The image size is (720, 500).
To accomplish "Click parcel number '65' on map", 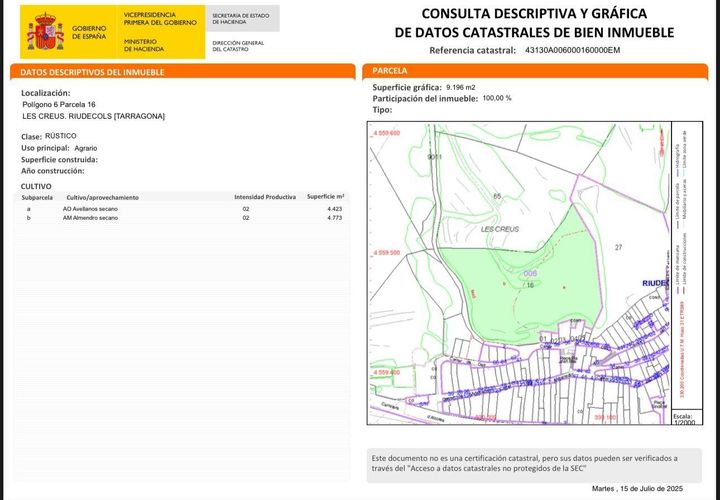I will [497, 197].
